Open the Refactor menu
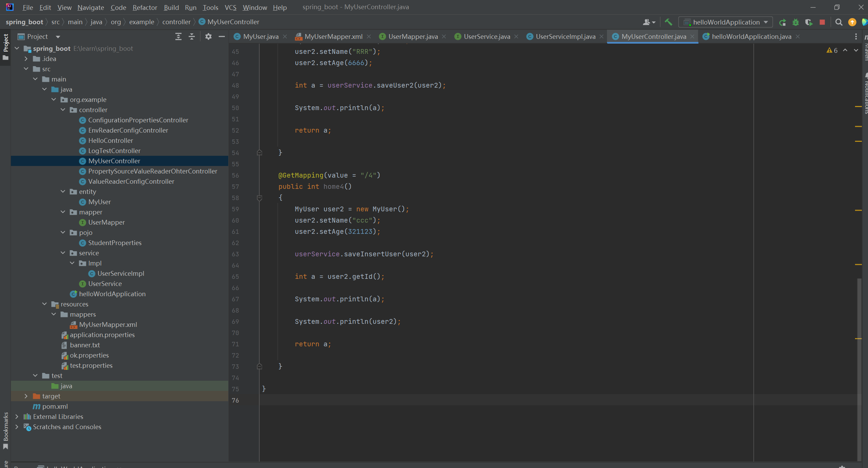Viewport: 868px width, 468px height. tap(145, 7)
